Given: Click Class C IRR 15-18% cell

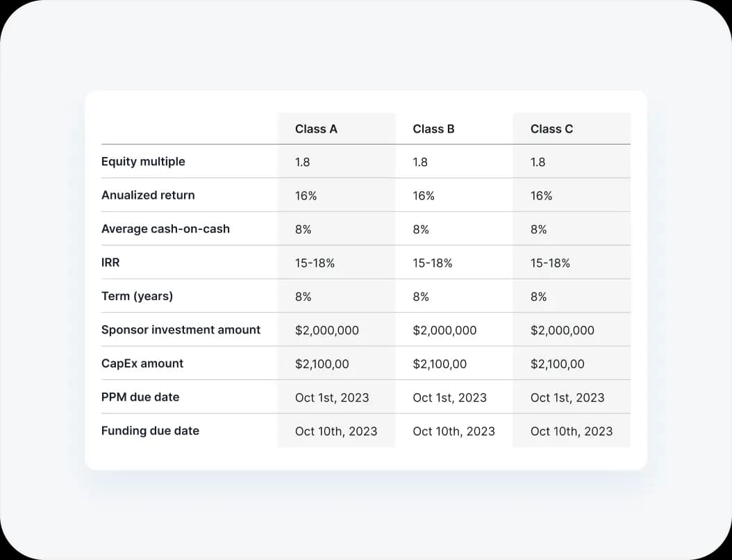Looking at the screenshot, I should (x=550, y=263).
